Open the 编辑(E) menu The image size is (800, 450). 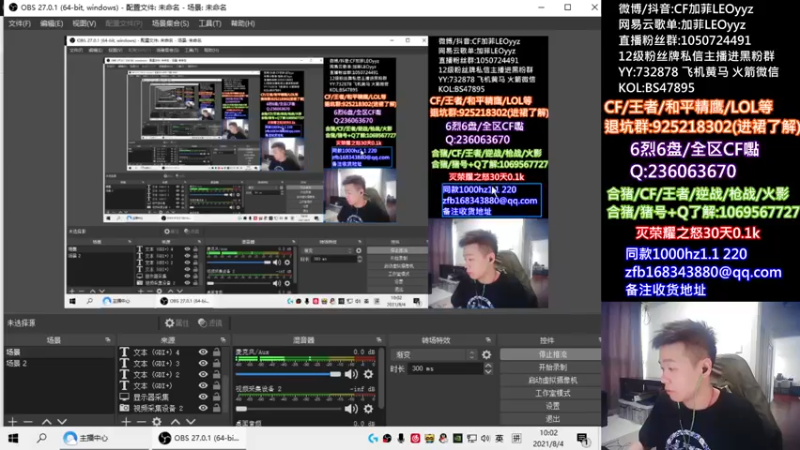pos(52,23)
